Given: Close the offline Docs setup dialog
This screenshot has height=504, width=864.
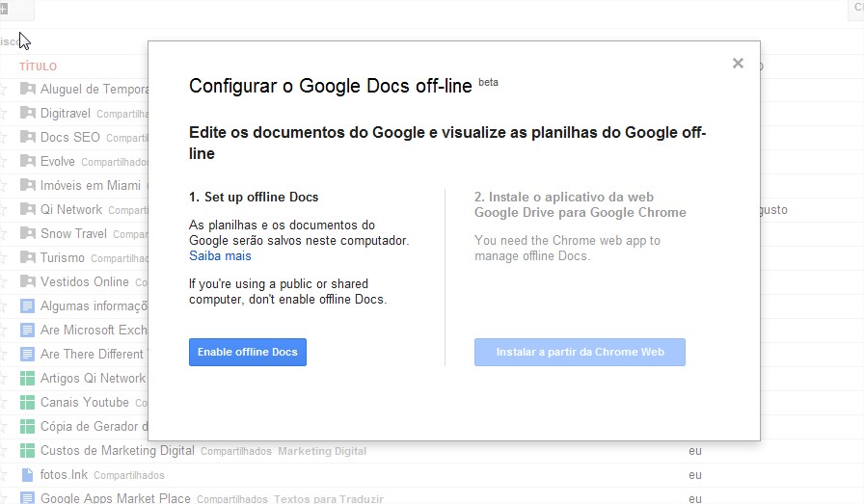Looking at the screenshot, I should 738,64.
